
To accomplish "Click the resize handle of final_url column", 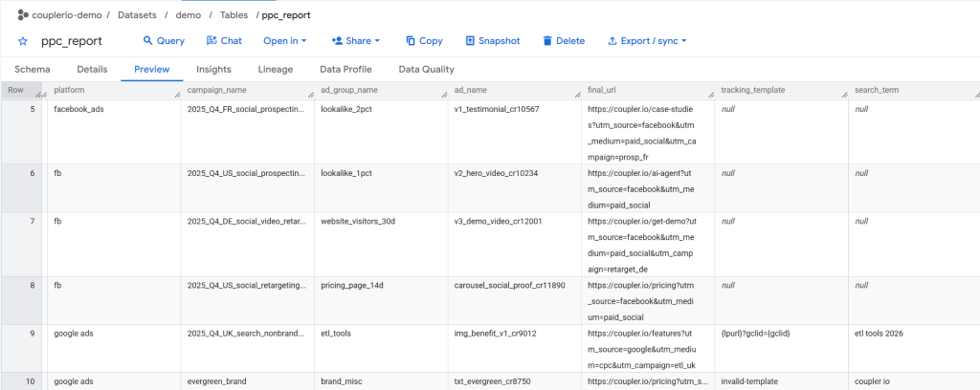I will click(x=711, y=95).
